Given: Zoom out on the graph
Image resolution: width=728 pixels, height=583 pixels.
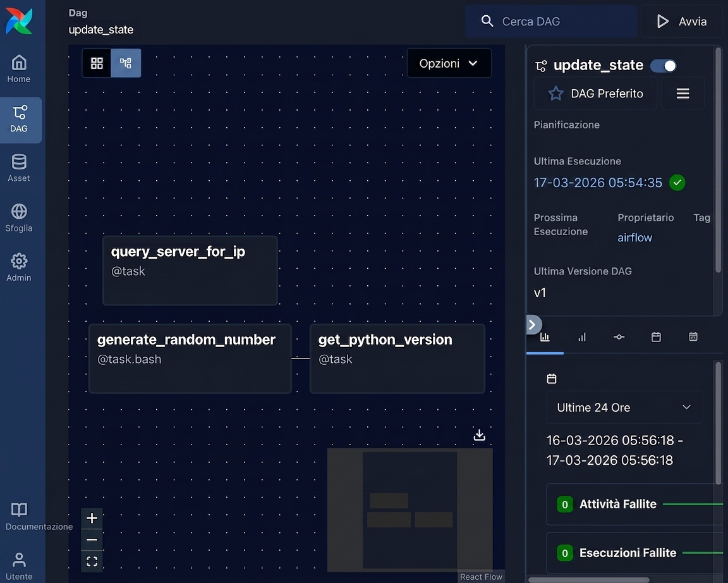Looking at the screenshot, I should 92,539.
